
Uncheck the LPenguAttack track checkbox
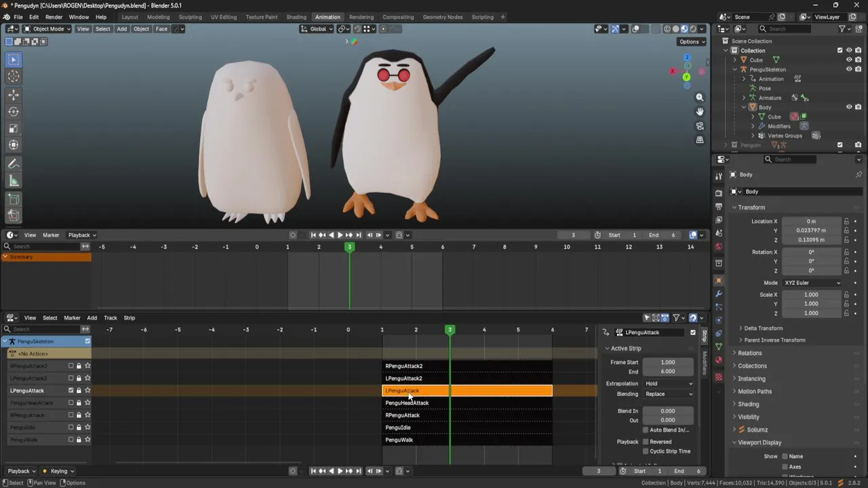pyautogui.click(x=71, y=390)
